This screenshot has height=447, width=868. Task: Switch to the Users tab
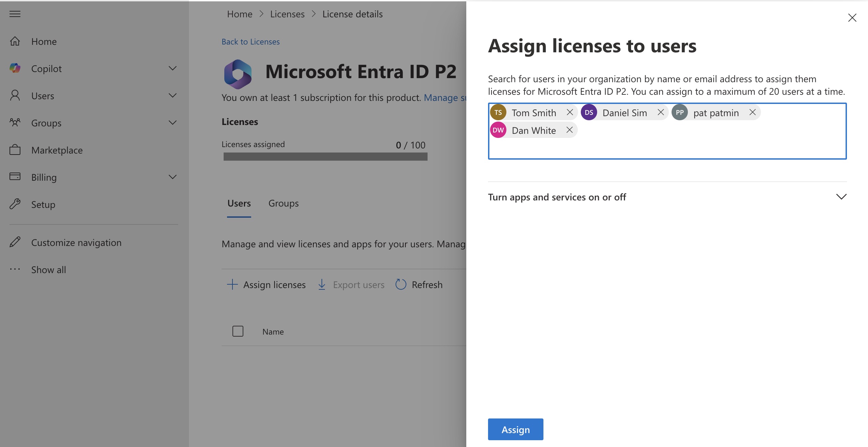pos(239,203)
